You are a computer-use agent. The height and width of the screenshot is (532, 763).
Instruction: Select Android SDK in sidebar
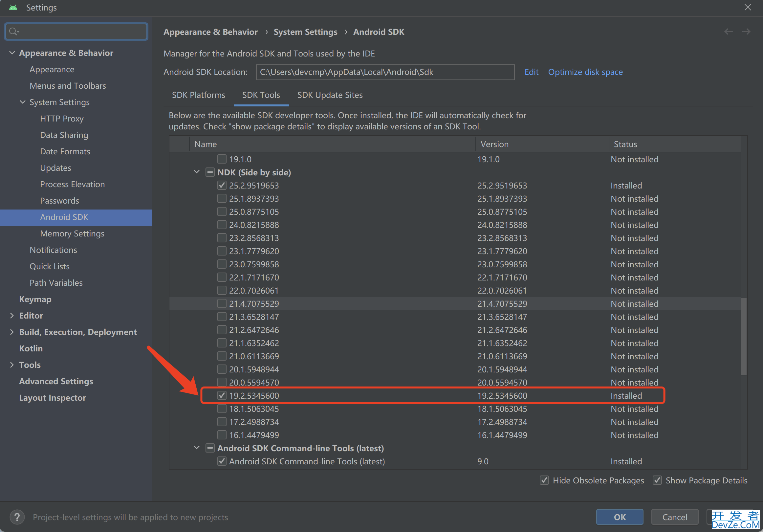tap(76, 217)
